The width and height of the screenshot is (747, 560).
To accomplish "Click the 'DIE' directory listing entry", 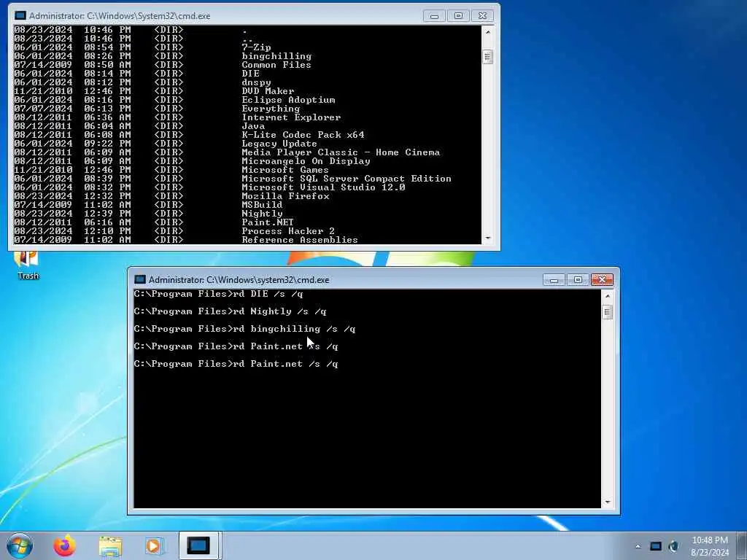I will pyautogui.click(x=251, y=74).
